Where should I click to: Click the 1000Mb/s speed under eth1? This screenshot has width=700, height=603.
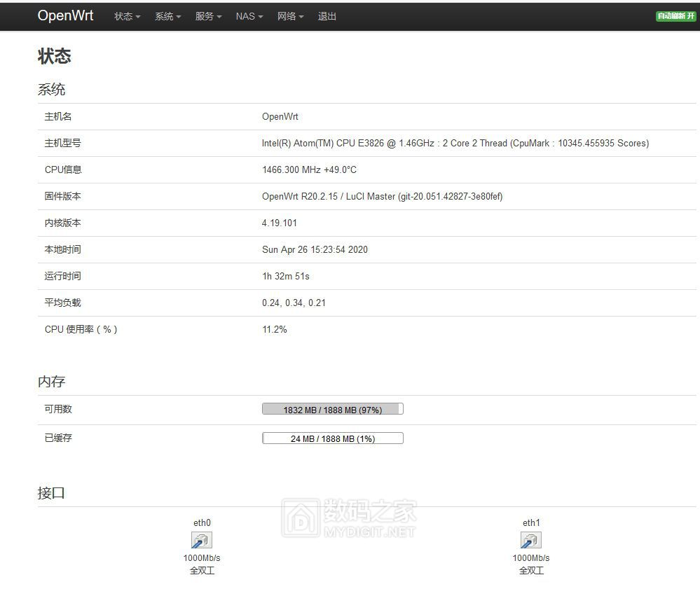pos(531,558)
